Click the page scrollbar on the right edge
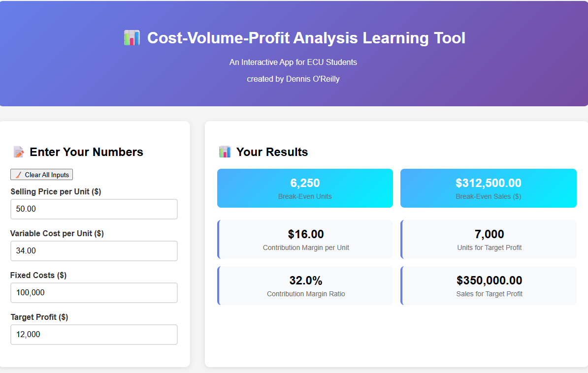 [x=586, y=186]
